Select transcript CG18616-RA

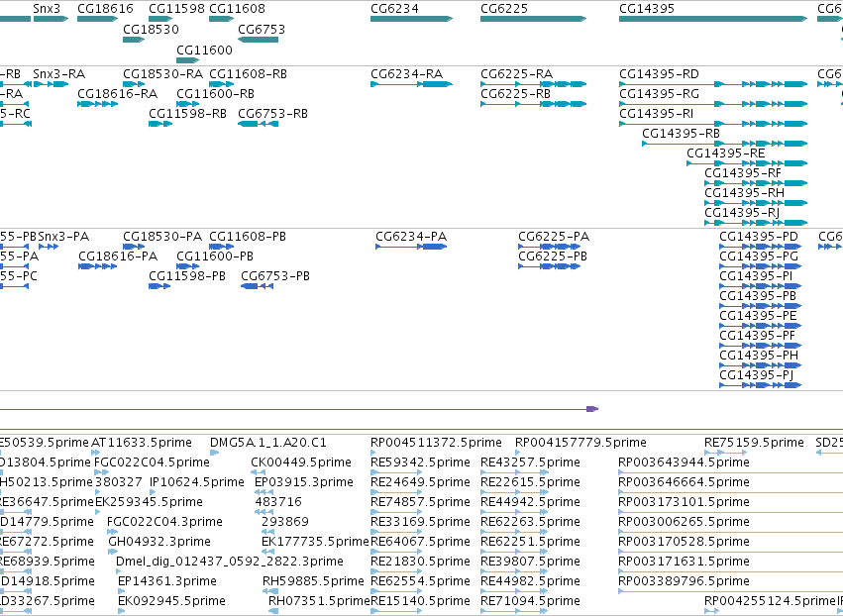pyautogui.click(x=117, y=94)
